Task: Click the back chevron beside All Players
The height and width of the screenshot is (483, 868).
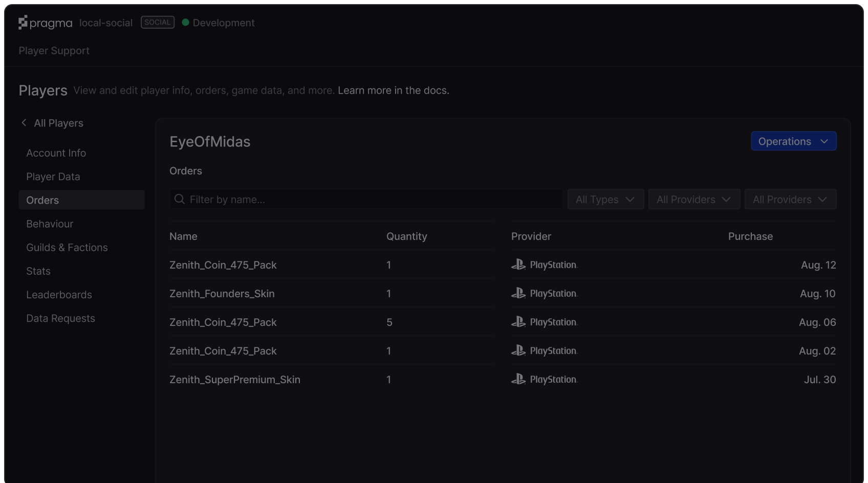Action: pyautogui.click(x=24, y=123)
